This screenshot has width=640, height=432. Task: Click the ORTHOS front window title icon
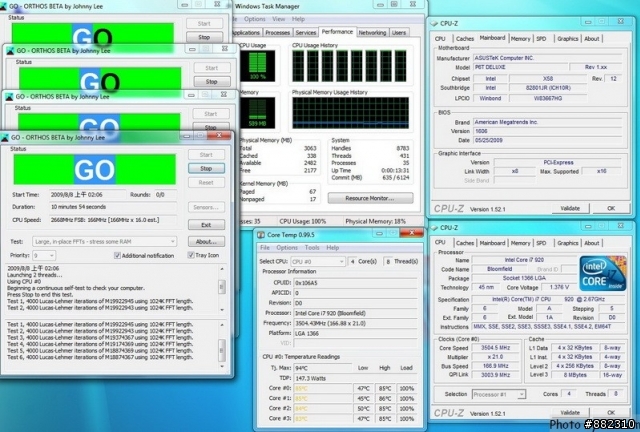pos(5,138)
